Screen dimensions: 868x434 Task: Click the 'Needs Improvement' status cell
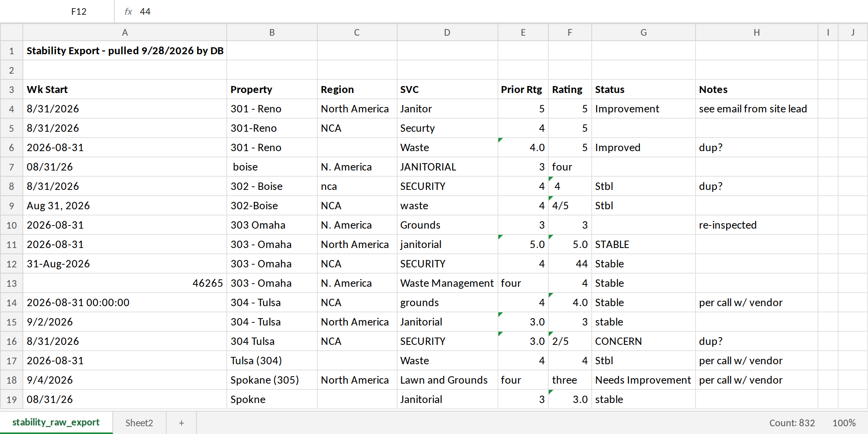click(x=644, y=380)
